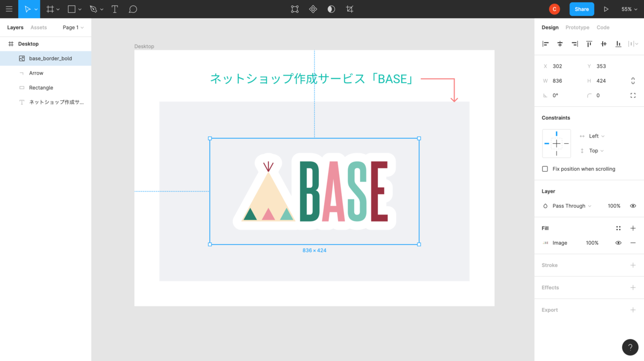Select the Pen tool

click(93, 9)
